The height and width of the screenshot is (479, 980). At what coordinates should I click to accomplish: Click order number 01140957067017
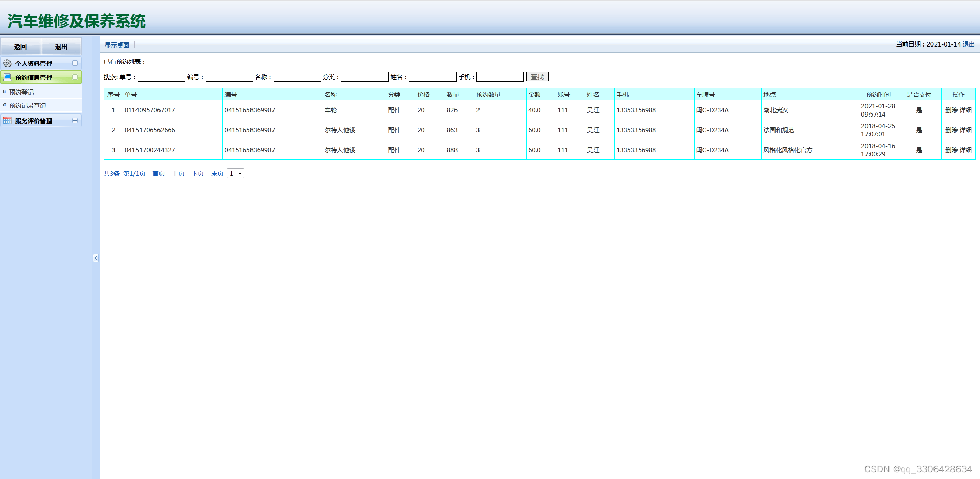(x=150, y=110)
